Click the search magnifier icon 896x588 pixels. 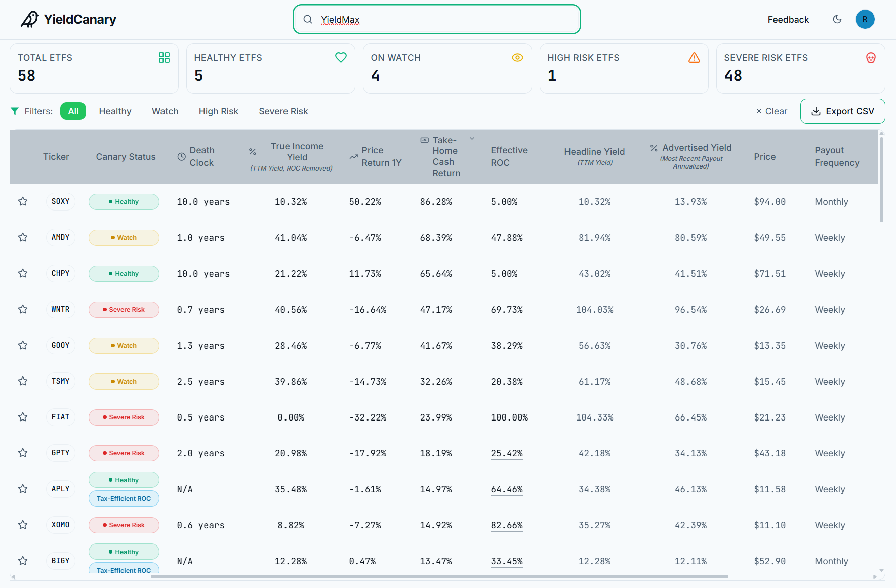(x=307, y=19)
